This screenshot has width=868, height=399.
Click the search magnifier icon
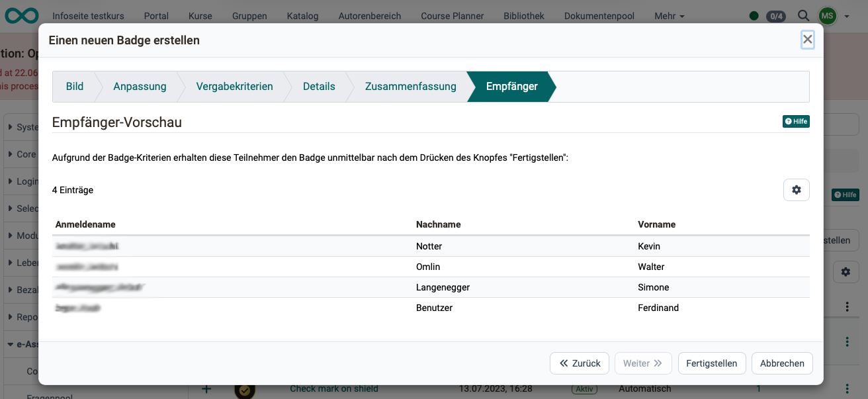803,15
